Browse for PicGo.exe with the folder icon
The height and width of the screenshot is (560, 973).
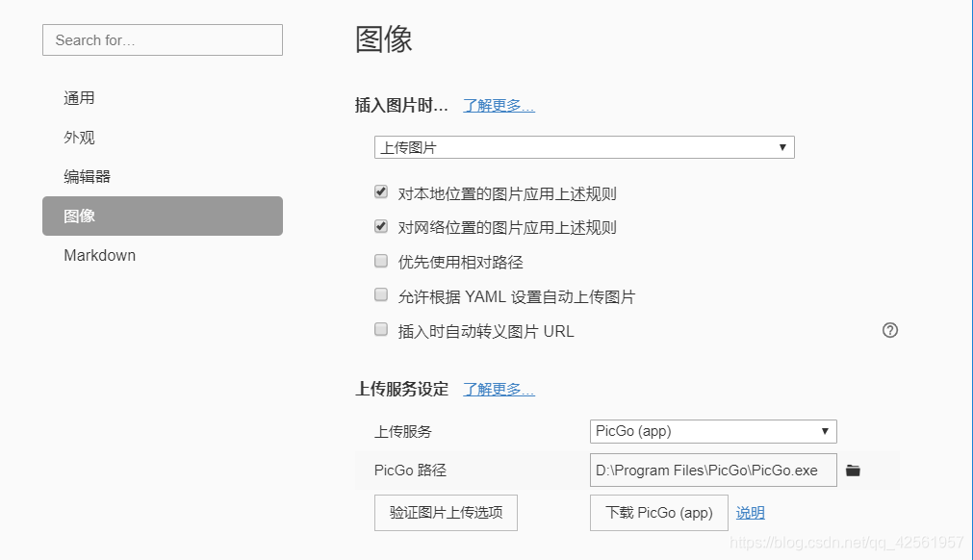[853, 470]
